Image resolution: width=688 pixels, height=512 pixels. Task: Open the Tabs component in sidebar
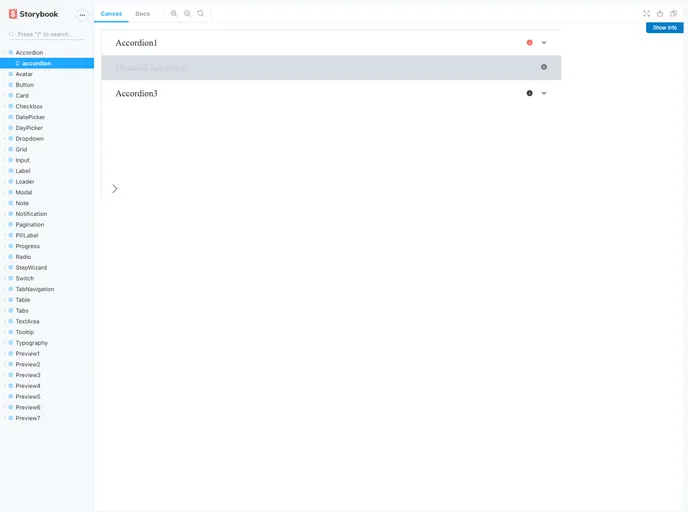pyautogui.click(x=22, y=311)
